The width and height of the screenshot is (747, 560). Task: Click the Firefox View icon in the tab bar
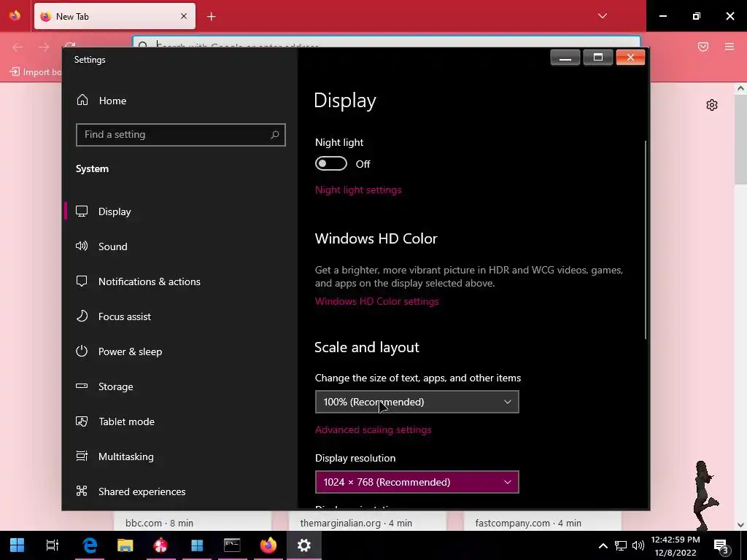15,16
